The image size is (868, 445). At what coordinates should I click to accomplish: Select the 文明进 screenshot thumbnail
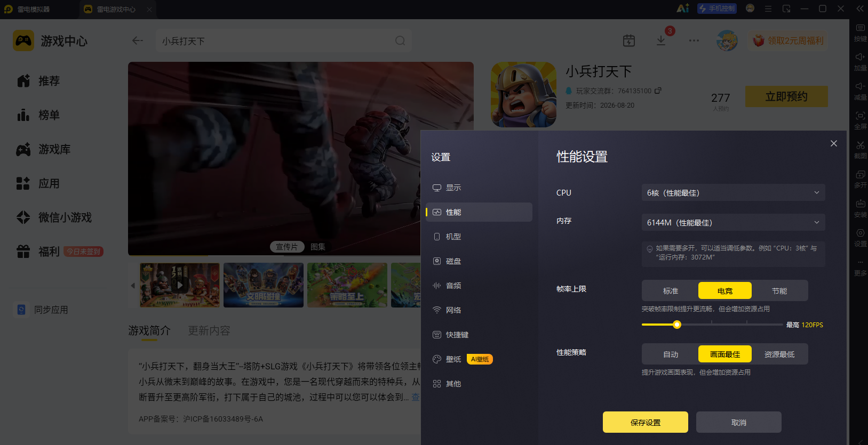click(264, 285)
